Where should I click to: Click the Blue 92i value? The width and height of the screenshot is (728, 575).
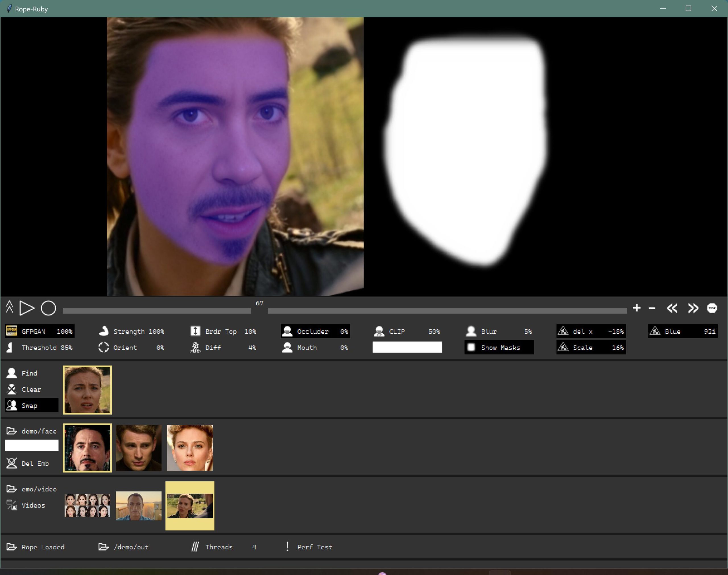[710, 332]
